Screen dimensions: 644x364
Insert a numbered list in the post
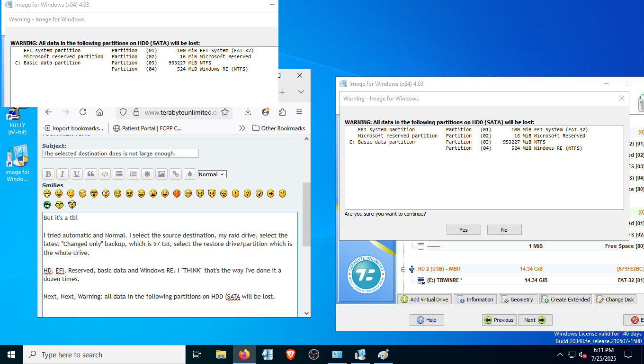tap(133, 174)
